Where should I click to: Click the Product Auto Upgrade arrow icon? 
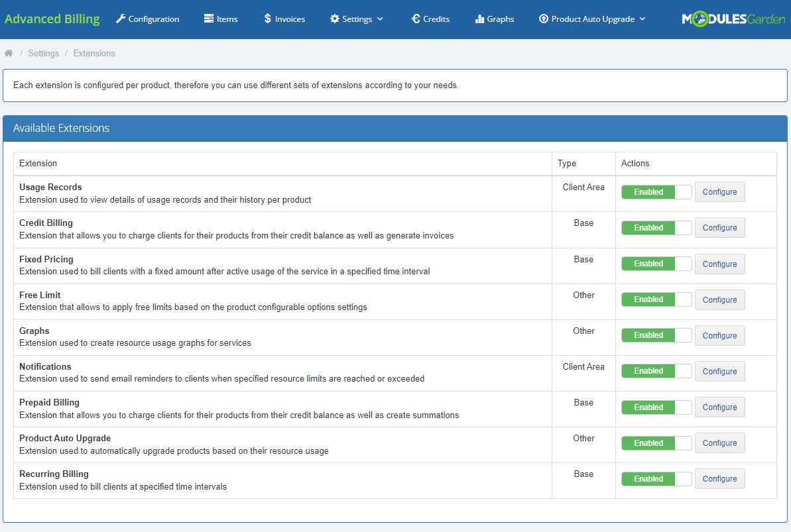click(544, 19)
